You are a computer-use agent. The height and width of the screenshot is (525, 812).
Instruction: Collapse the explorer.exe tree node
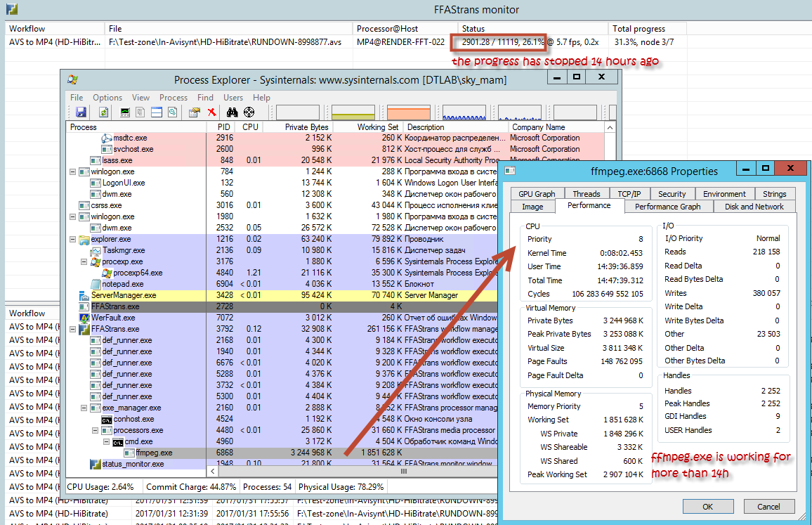73,240
